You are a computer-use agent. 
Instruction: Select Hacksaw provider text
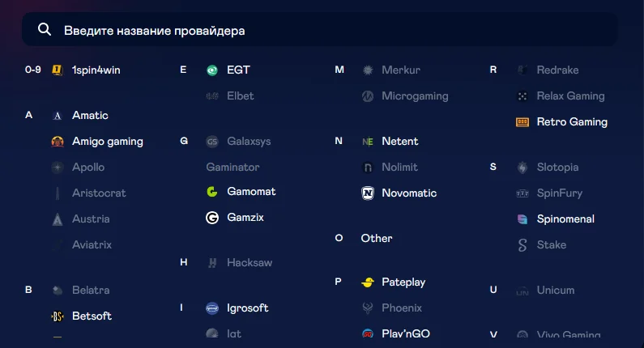pos(249,263)
